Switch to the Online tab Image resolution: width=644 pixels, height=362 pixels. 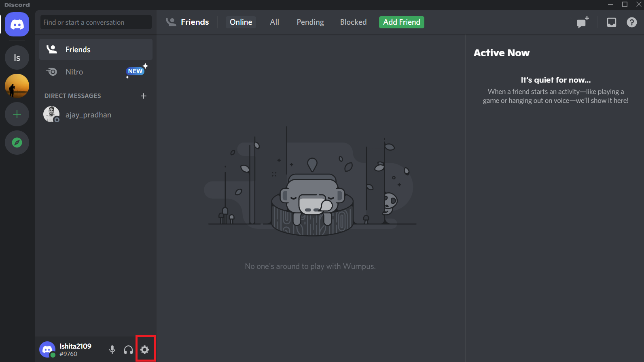[x=241, y=22]
